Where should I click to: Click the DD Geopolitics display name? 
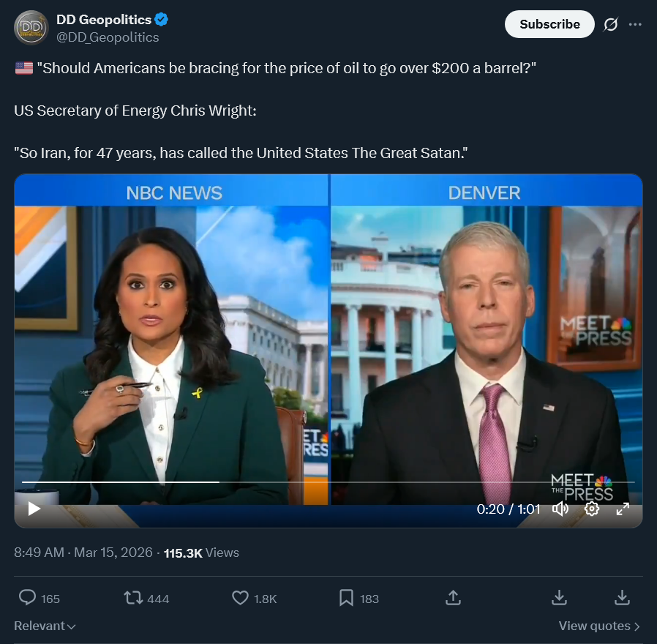click(x=104, y=20)
